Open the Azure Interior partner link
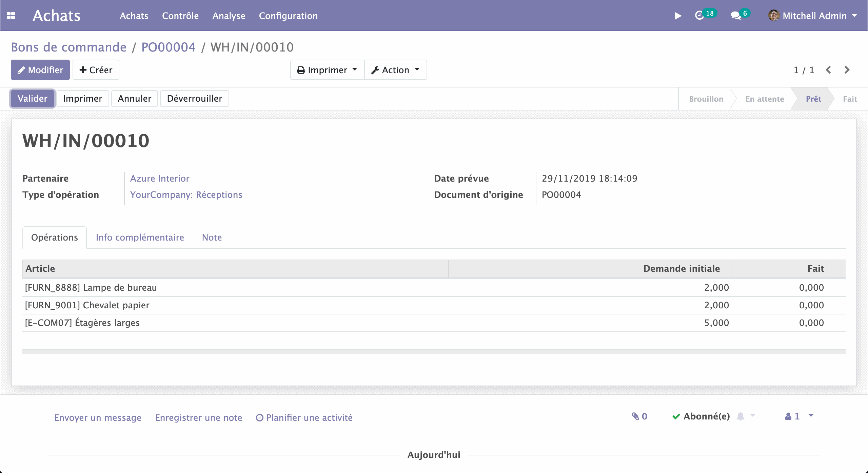 point(160,178)
